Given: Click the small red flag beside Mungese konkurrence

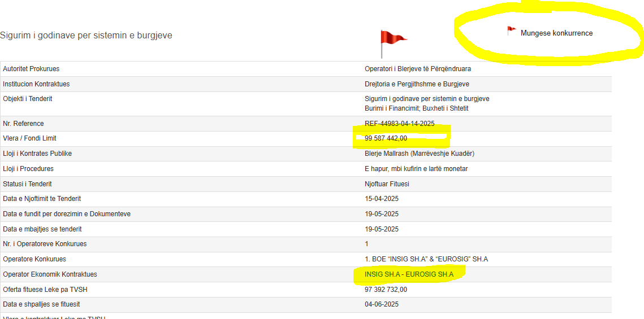Looking at the screenshot, I should 511,30.
